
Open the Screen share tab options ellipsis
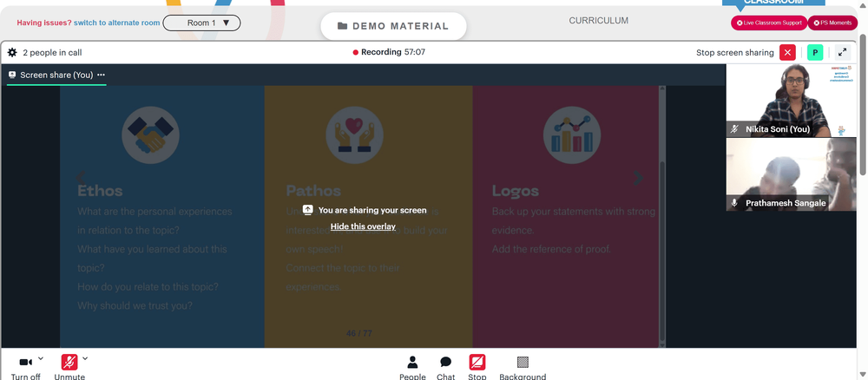tap(101, 75)
